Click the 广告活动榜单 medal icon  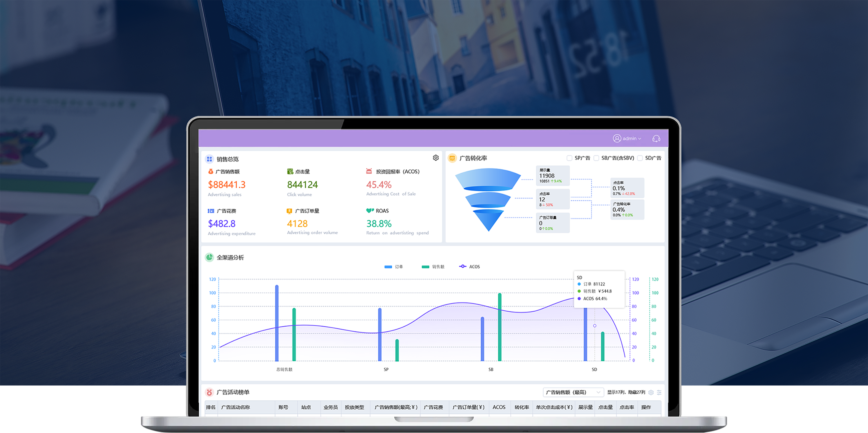click(209, 392)
